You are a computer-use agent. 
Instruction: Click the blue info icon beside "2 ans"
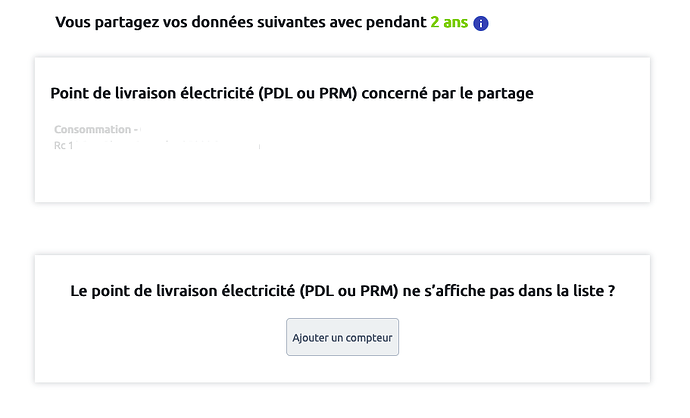coord(481,23)
